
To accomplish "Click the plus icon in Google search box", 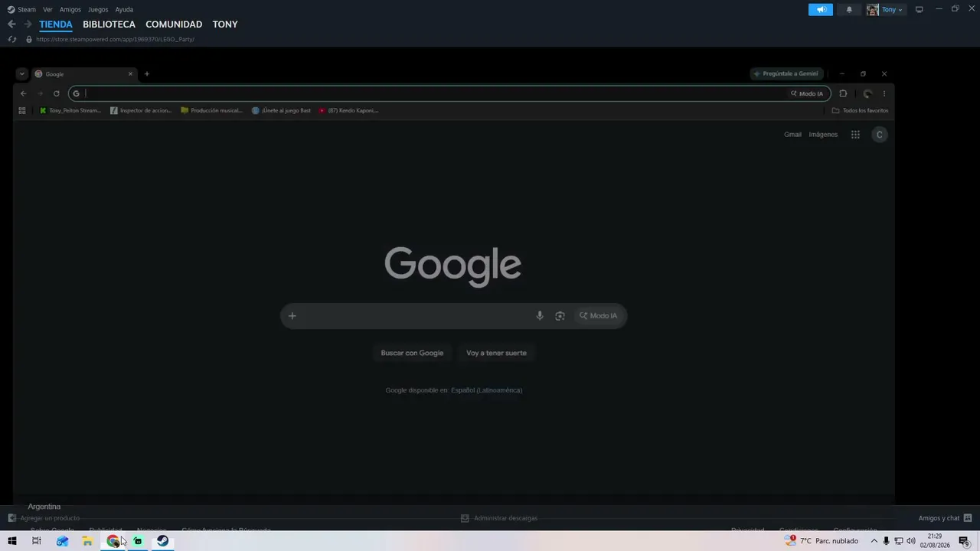I will tap(292, 316).
